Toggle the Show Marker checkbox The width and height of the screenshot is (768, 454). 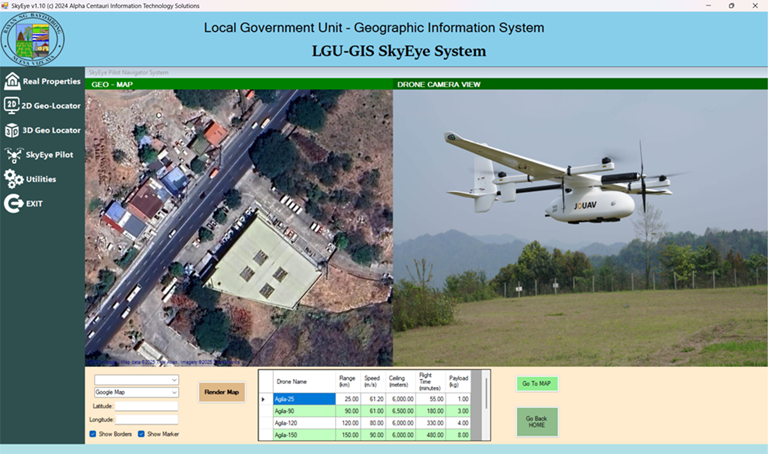141,434
